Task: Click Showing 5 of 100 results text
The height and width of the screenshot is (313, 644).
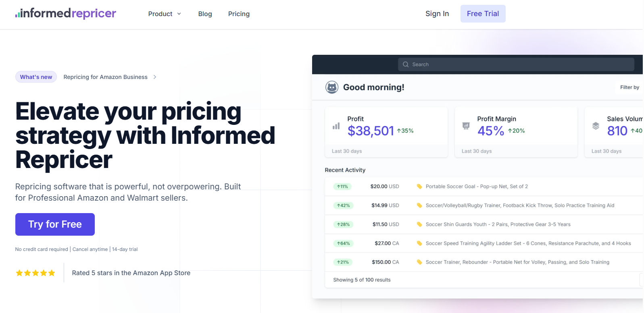Action: (x=362, y=280)
